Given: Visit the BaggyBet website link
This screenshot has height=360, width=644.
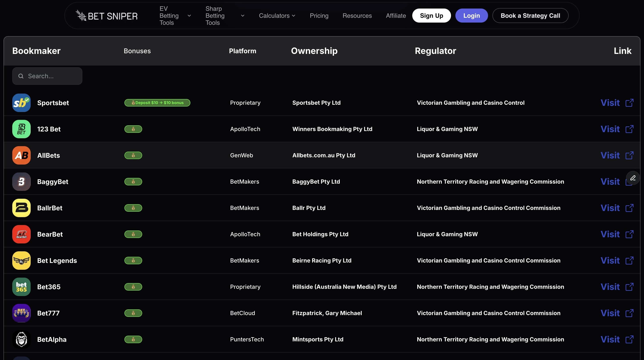Looking at the screenshot, I should (x=610, y=181).
